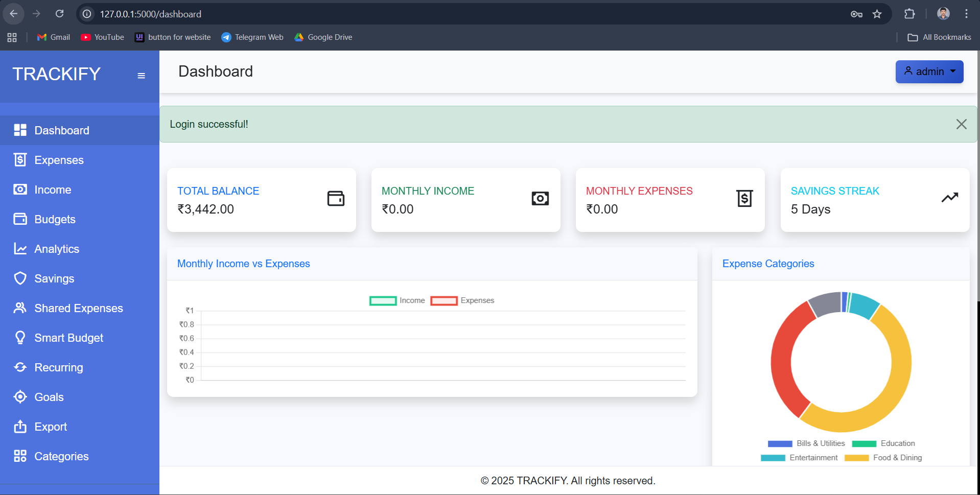This screenshot has height=495, width=980.
Task: Go to the Expenses menu item
Action: (80, 160)
